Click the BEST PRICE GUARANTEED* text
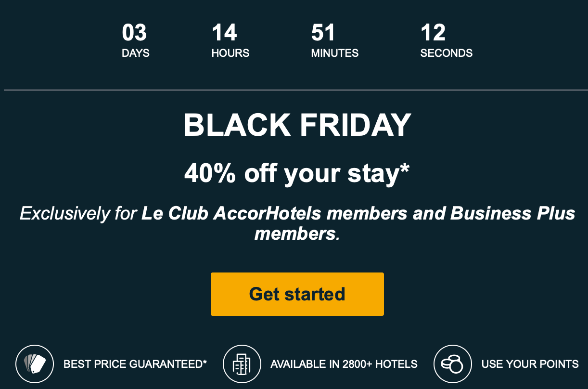Viewport: 588px width, 389px height. tap(135, 364)
